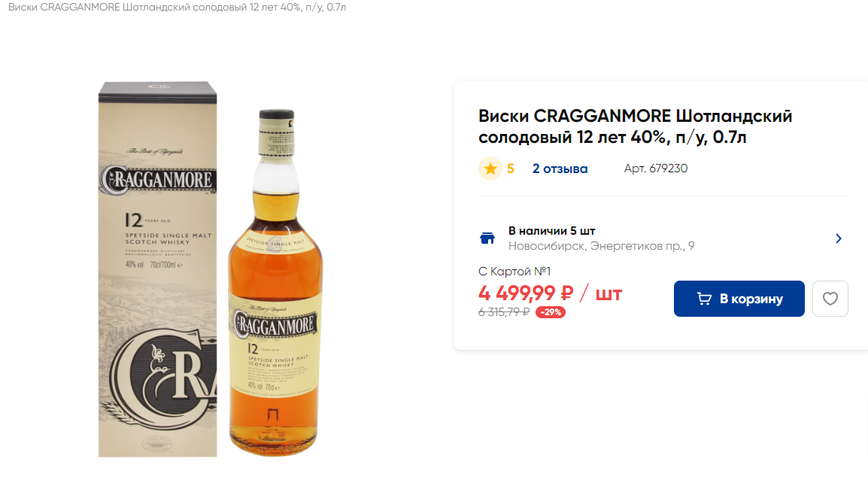Click the rating value 5

pos(511,169)
